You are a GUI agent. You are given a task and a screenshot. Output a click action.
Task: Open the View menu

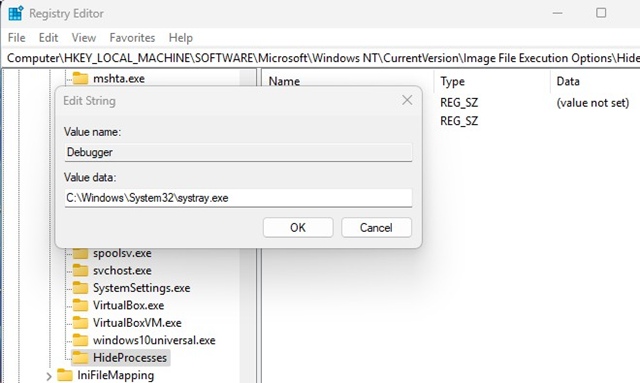point(84,38)
